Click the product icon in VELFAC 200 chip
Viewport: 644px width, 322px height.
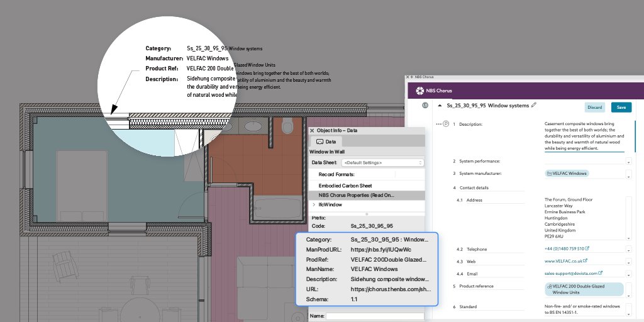pos(550,286)
